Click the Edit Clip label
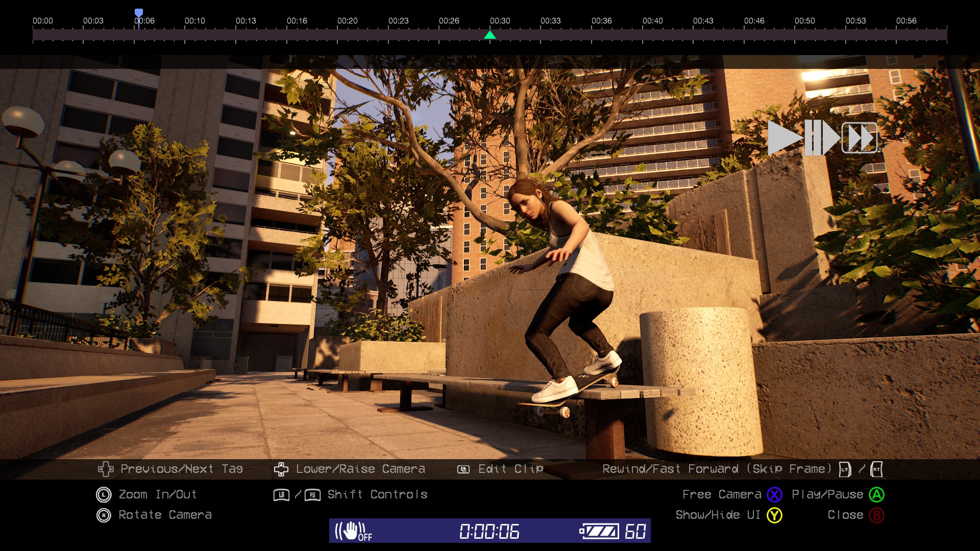This screenshot has height=551, width=980. point(510,469)
